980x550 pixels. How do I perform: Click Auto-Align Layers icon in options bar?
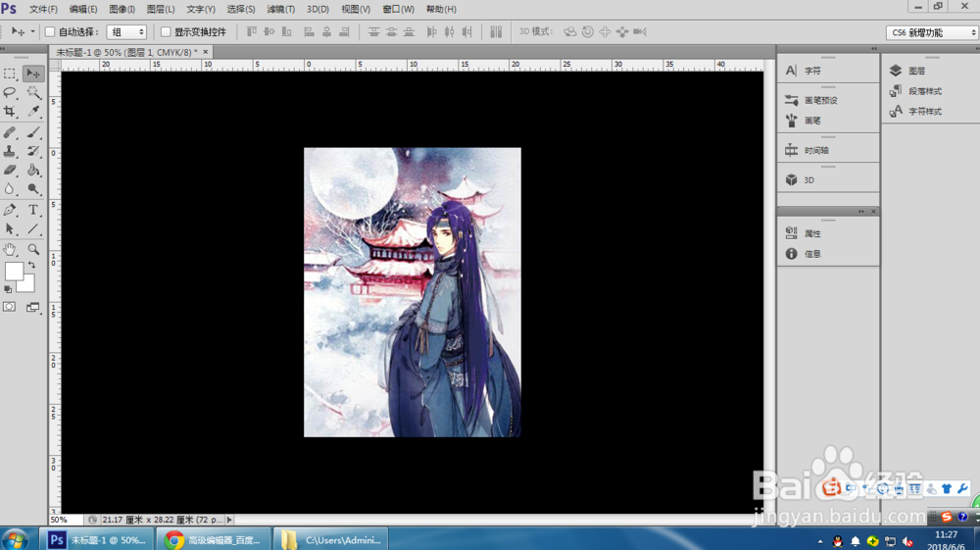coord(496,32)
